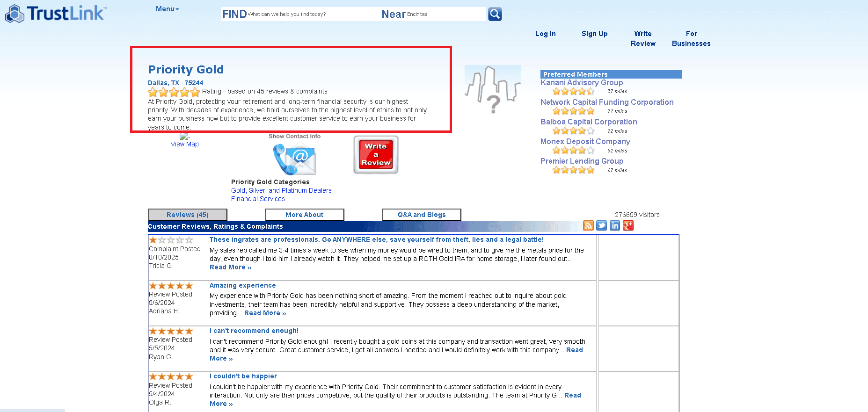Share via the Google Plus icon

click(x=628, y=226)
